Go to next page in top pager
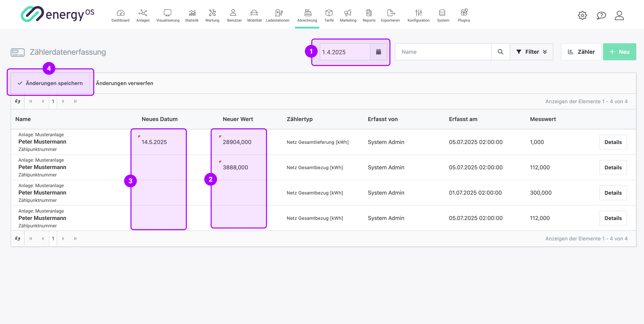644x324 pixels. (63, 101)
